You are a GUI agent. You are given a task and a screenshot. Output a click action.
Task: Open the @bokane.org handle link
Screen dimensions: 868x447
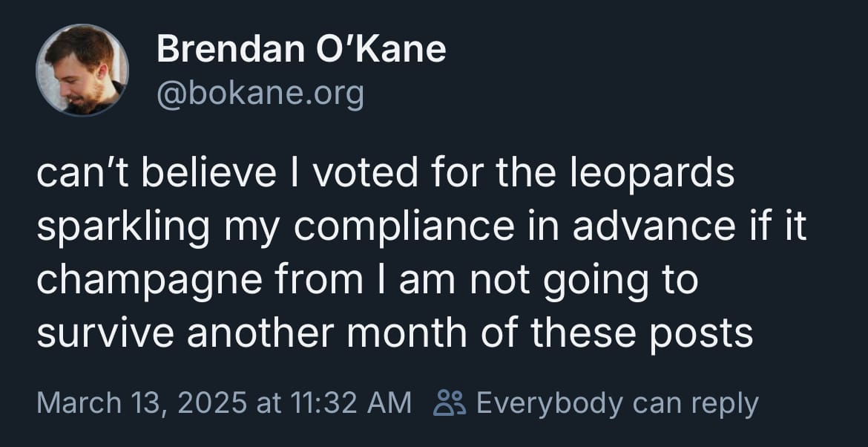point(260,94)
